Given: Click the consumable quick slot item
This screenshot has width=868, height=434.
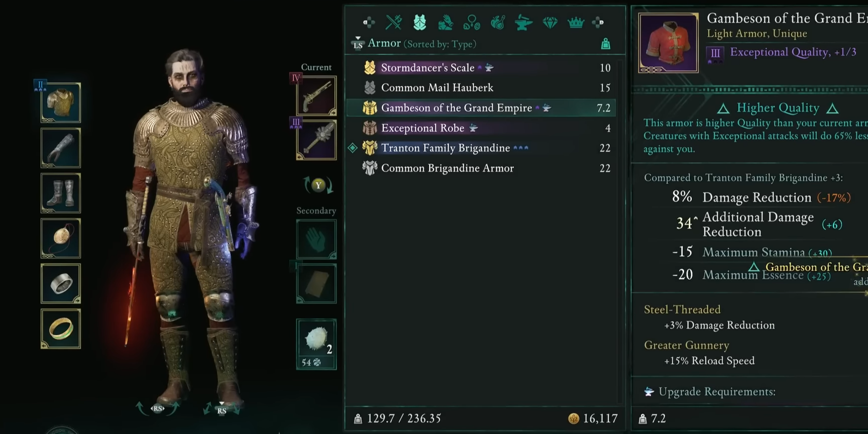Looking at the screenshot, I should (316, 344).
